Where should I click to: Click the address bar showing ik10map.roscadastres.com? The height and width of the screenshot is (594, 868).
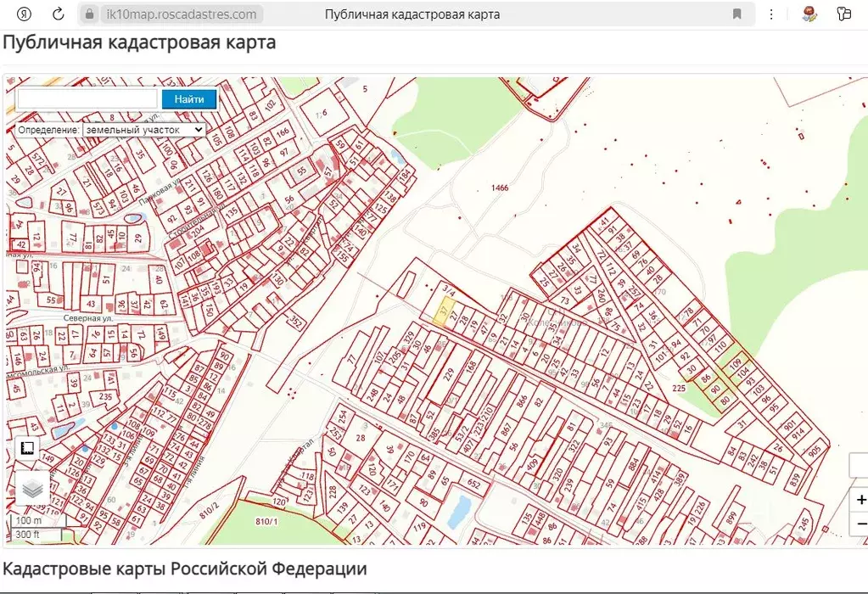click(x=180, y=14)
